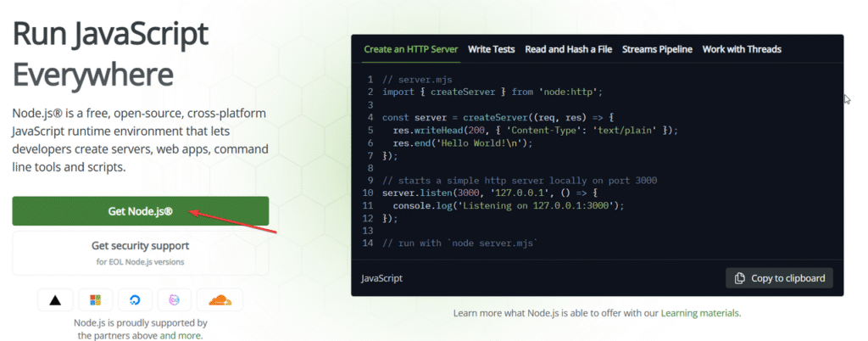This screenshot has width=868, height=341.
Task: Click the copy icon in Copy to clipboard
Action: point(740,278)
